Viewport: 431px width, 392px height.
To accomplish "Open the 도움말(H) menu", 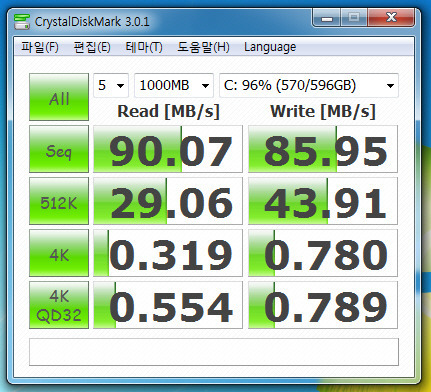I will [x=203, y=47].
